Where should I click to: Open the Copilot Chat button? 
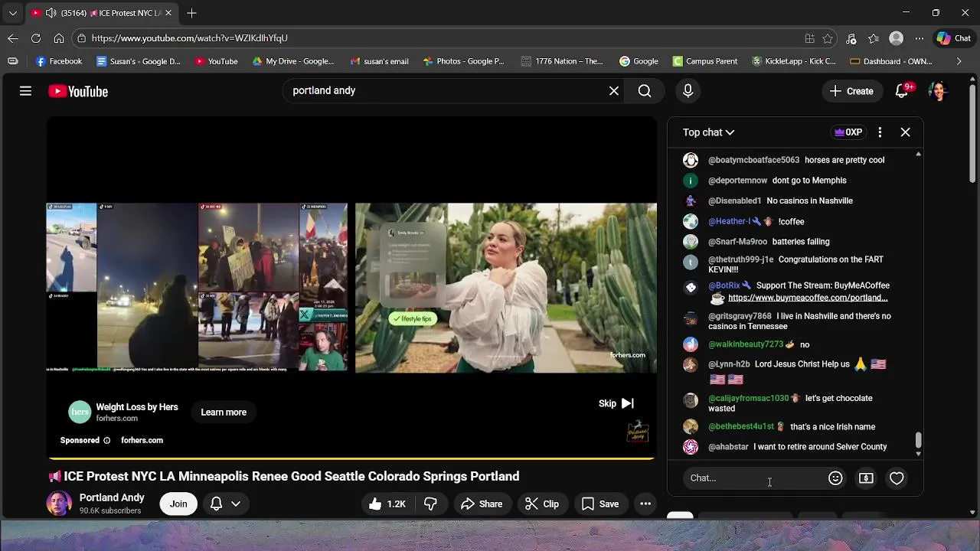coord(954,38)
